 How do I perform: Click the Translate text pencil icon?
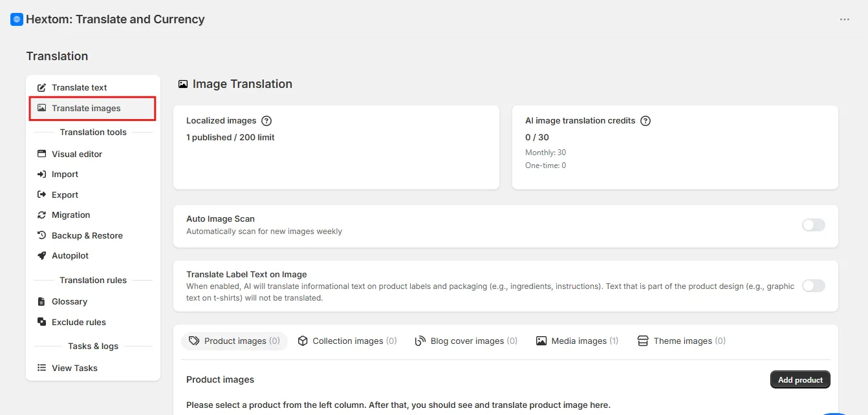[x=41, y=87]
